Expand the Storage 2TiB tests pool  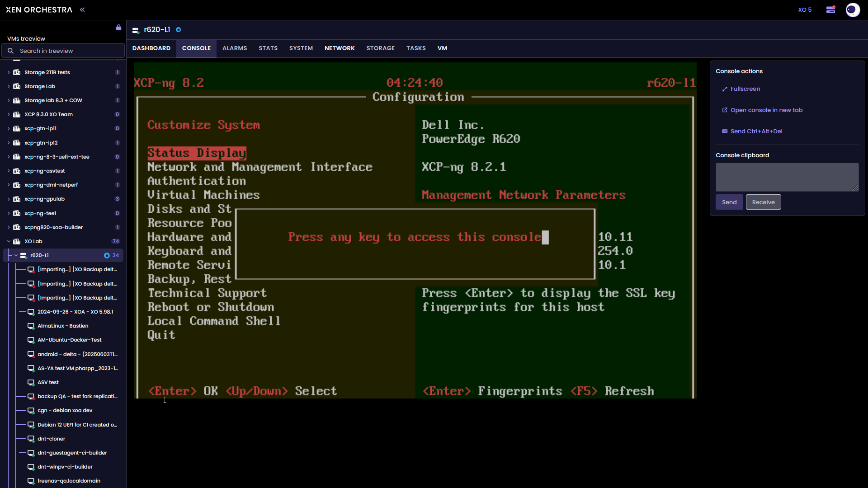[9, 72]
